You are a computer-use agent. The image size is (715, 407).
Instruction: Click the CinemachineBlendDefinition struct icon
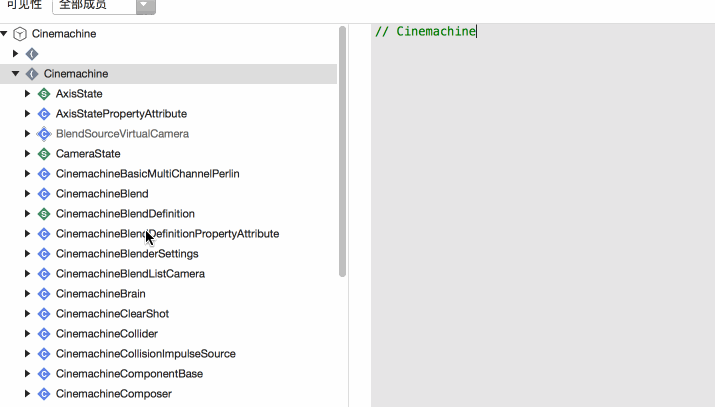[43, 214]
